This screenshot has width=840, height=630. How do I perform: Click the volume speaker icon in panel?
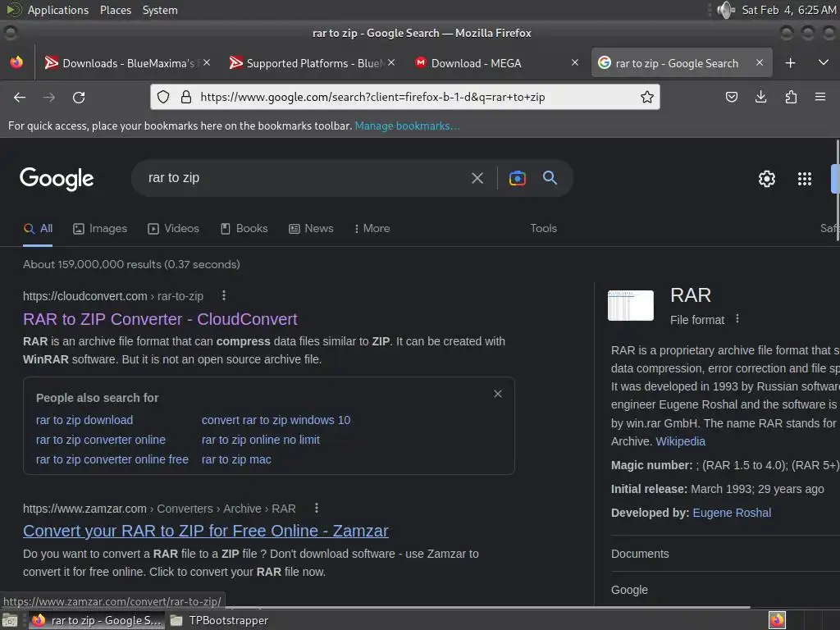[726, 10]
